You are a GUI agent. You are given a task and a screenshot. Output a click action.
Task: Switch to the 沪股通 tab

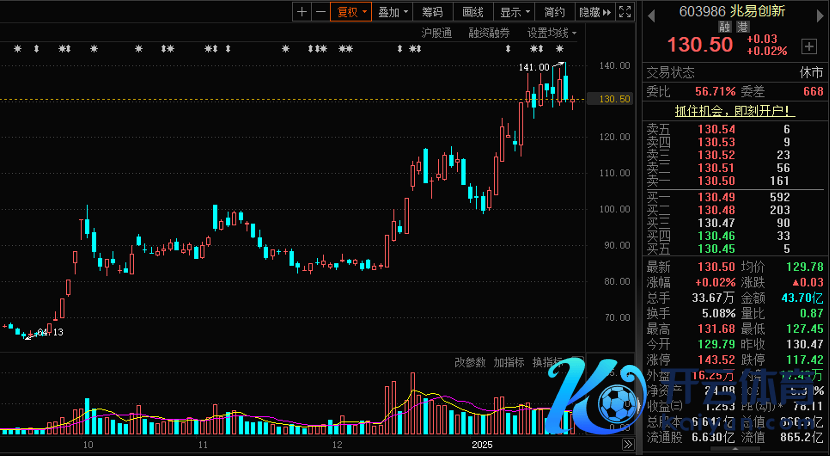tap(436, 33)
